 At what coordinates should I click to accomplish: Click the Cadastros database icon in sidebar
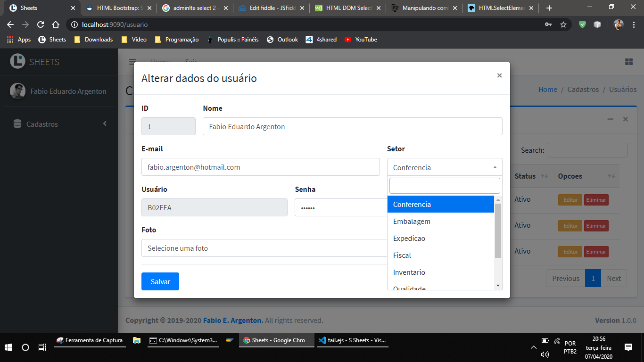(x=17, y=124)
